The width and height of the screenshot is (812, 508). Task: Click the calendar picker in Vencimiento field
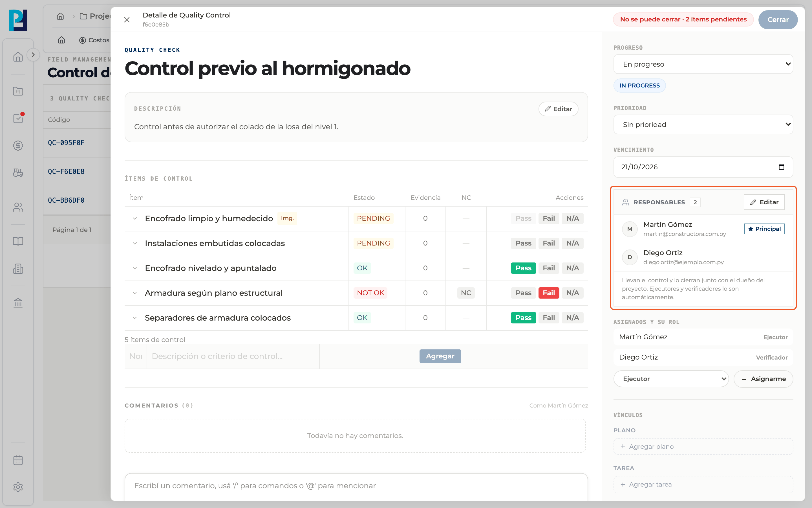click(781, 167)
